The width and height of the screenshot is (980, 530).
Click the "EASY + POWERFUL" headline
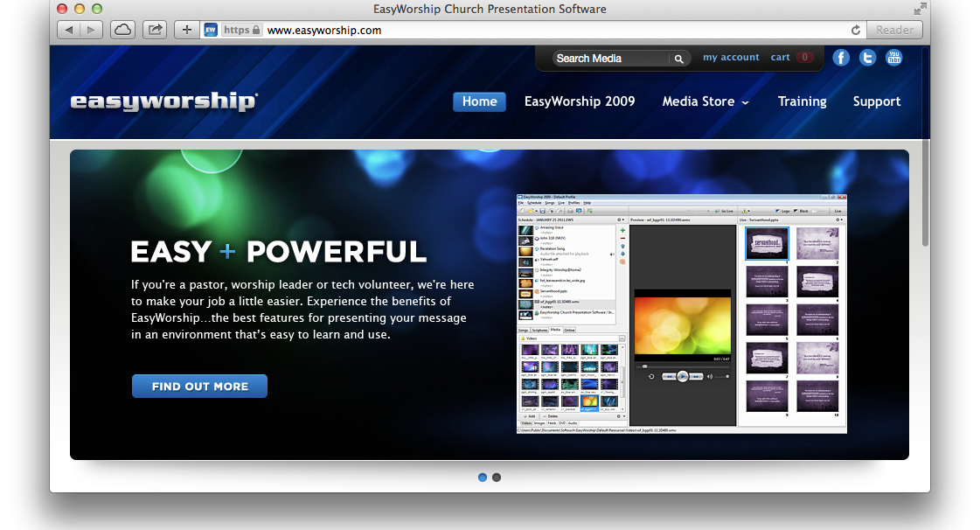(279, 252)
